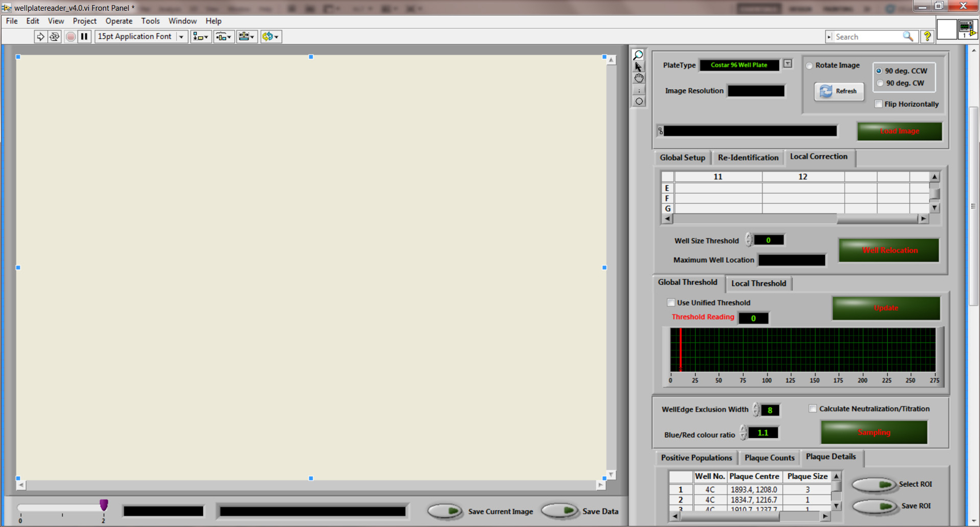This screenshot has width=980, height=527.
Task: Open the PlateType dropdown arrow
Action: pyautogui.click(x=788, y=64)
